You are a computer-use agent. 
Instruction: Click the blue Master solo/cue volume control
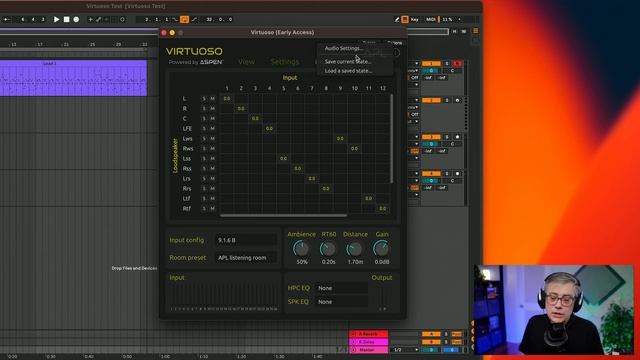[x=451, y=350]
